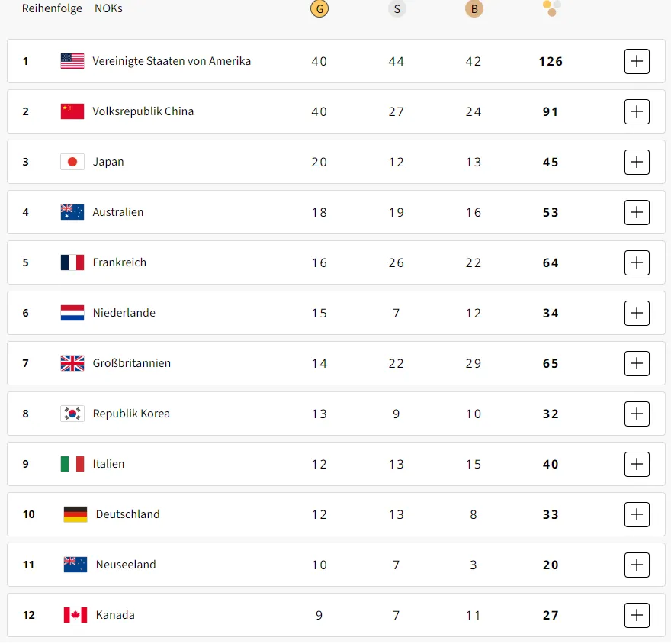The height and width of the screenshot is (644, 671).
Task: Expand the Neuseeland row
Action: tap(637, 565)
